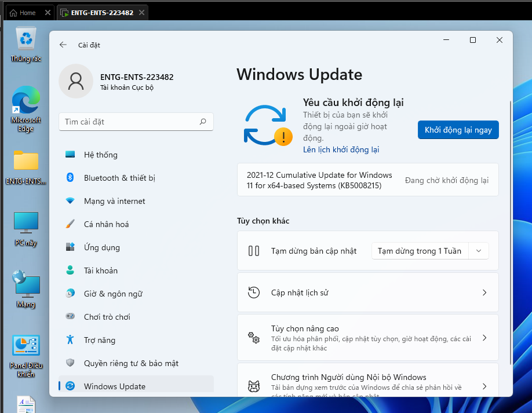Image resolution: width=532 pixels, height=413 pixels.
Task: Open the Hệ thống settings icon
Action: coord(70,154)
